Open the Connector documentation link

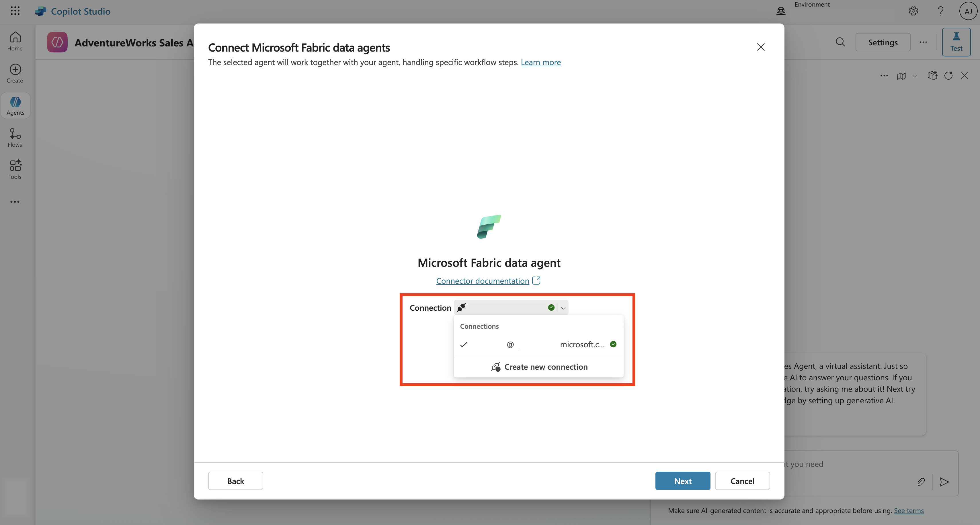click(x=482, y=281)
